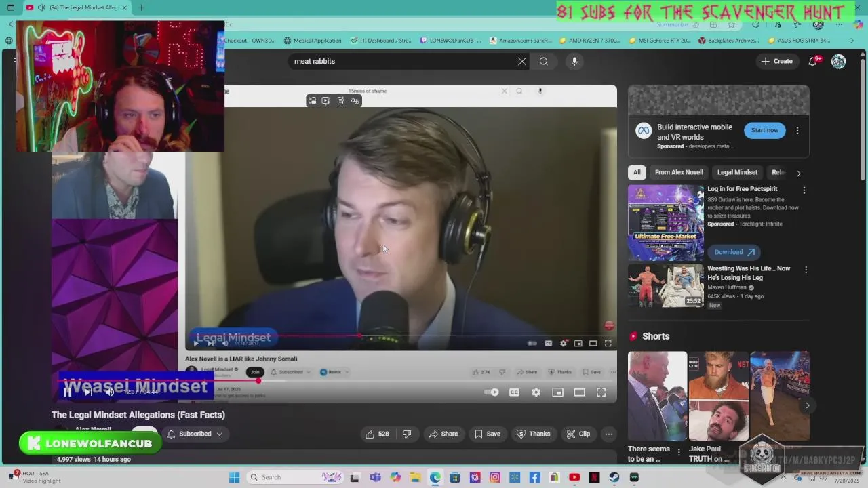Clear the 'meat rabbits' search text

click(x=522, y=61)
